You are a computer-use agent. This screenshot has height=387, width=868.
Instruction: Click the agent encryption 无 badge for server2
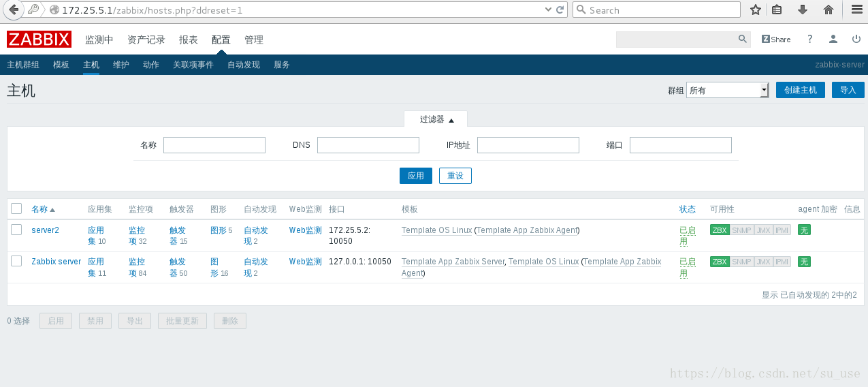pyautogui.click(x=804, y=230)
